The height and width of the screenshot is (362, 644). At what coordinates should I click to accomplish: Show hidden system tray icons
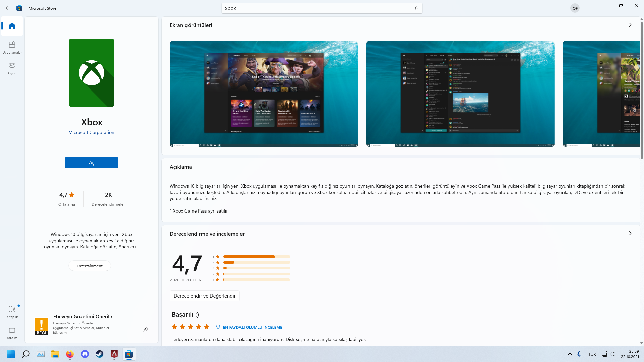click(570, 354)
